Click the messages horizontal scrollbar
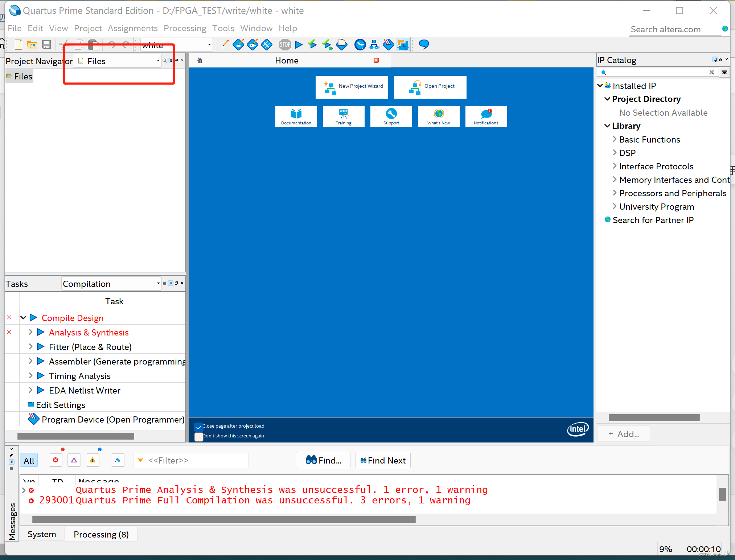The image size is (735, 560). 223,519
